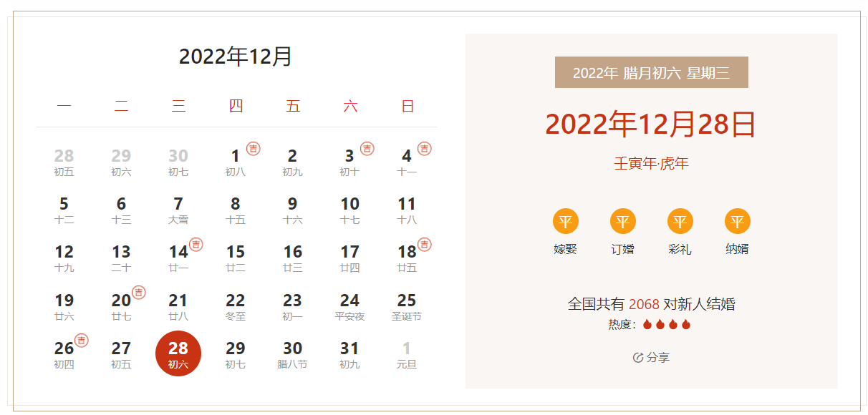Select December 23 初一

[292, 306]
